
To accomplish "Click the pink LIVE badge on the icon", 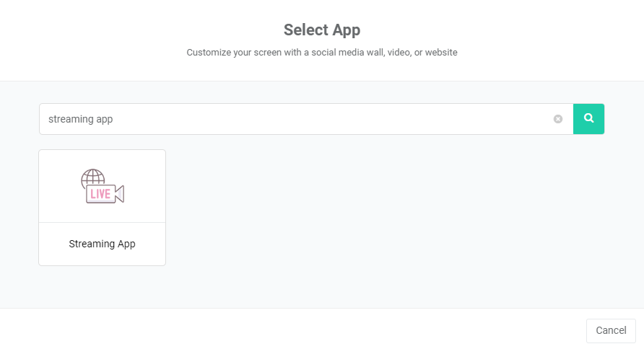I will pyautogui.click(x=100, y=194).
